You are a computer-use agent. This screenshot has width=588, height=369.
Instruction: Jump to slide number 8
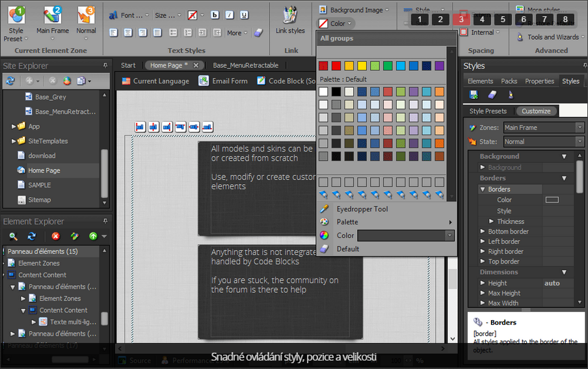point(565,20)
